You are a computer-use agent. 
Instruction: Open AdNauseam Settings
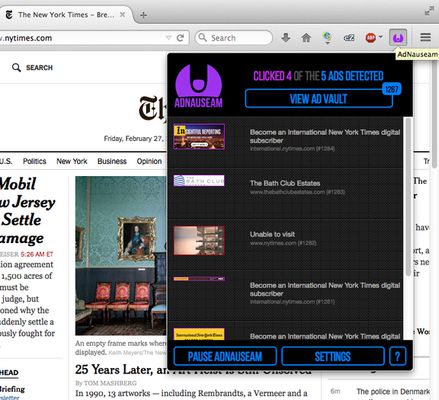tap(333, 356)
